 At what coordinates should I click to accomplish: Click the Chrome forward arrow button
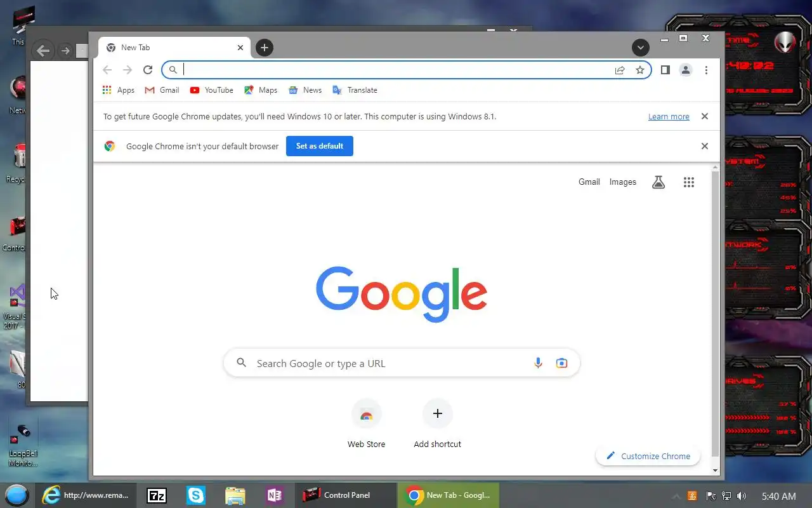(128, 70)
